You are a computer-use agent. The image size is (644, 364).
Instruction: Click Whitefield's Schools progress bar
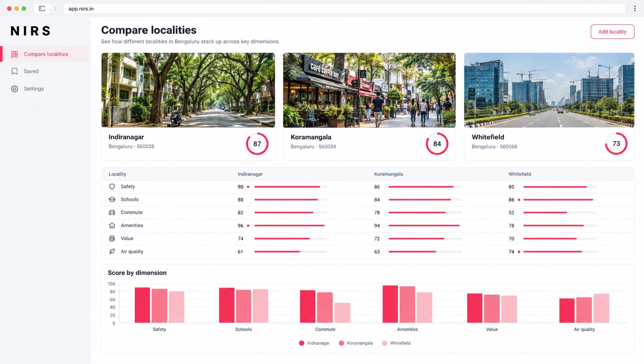pyautogui.click(x=560, y=199)
